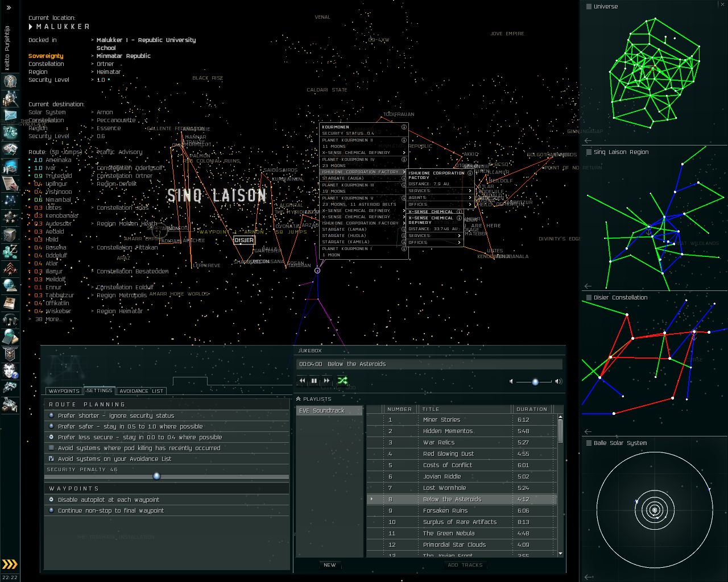
Task: Switch to the Settings tab
Action: point(100,390)
